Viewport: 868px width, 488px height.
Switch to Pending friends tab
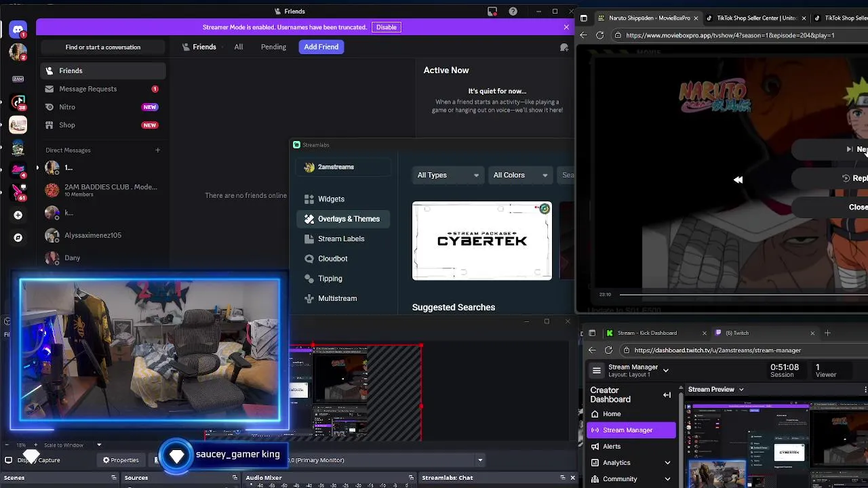pyautogui.click(x=273, y=47)
